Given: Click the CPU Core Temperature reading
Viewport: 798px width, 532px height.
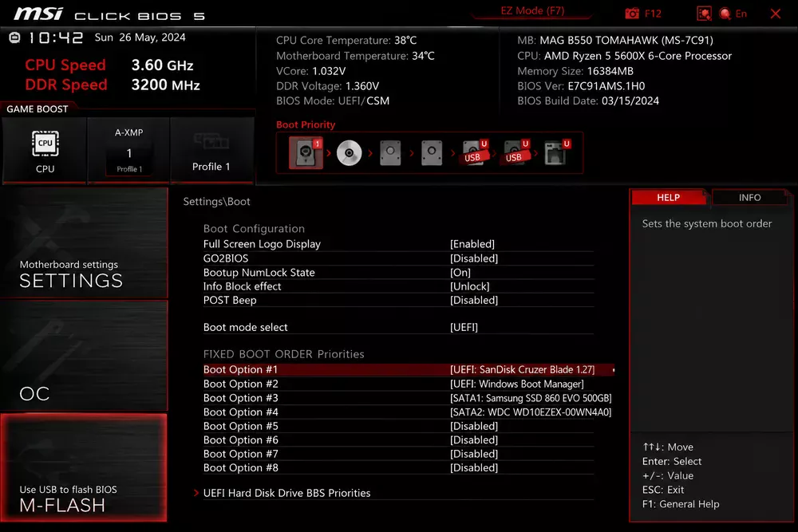Looking at the screenshot, I should click(346, 40).
